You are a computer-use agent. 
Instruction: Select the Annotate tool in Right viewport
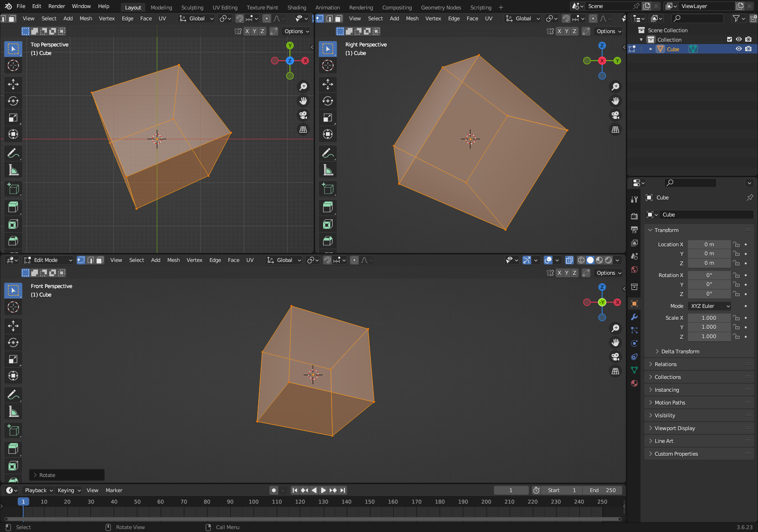[x=328, y=153]
